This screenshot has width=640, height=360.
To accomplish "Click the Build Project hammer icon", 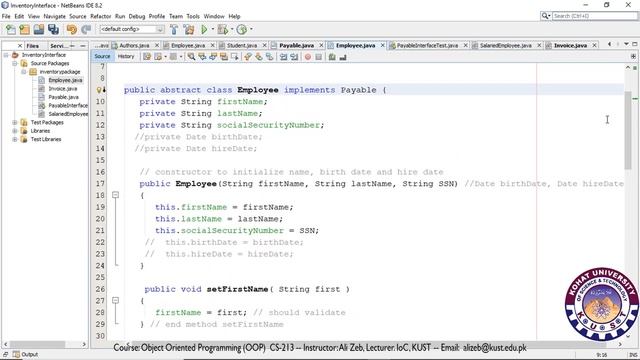I will [x=174, y=29].
